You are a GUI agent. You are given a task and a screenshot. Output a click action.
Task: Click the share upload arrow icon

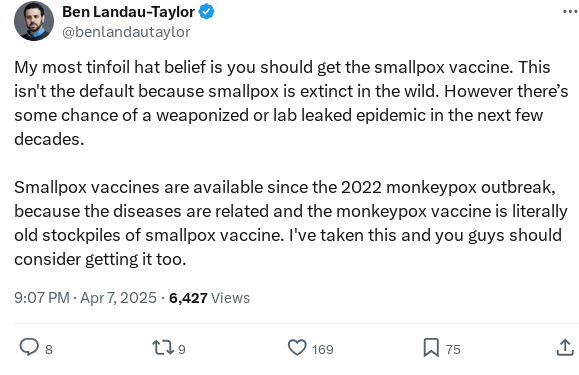pos(565,347)
